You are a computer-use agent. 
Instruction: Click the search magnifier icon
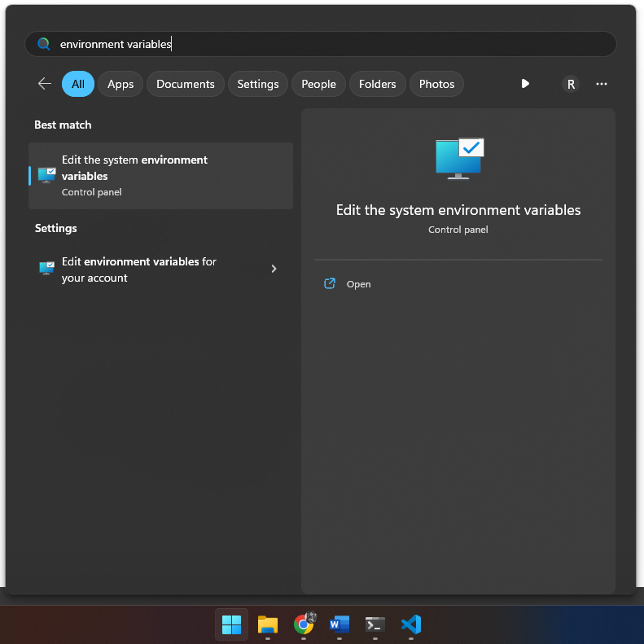pyautogui.click(x=43, y=44)
